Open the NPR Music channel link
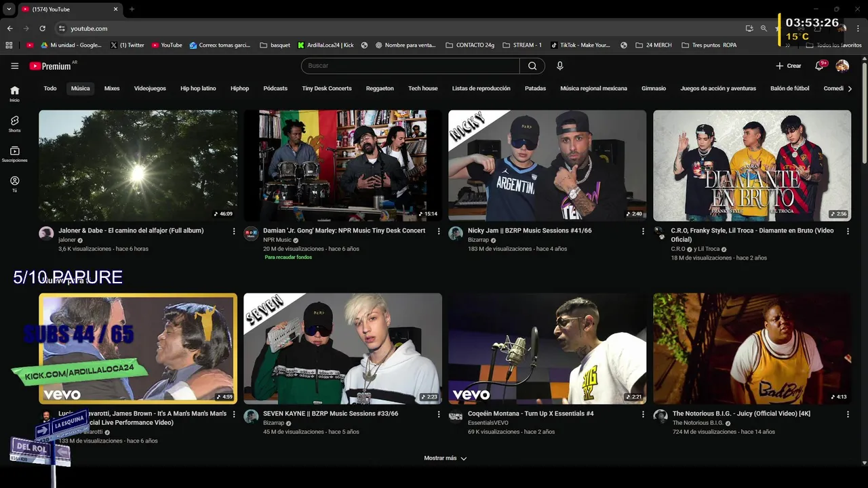Image resolution: width=868 pixels, height=488 pixels. [277, 240]
